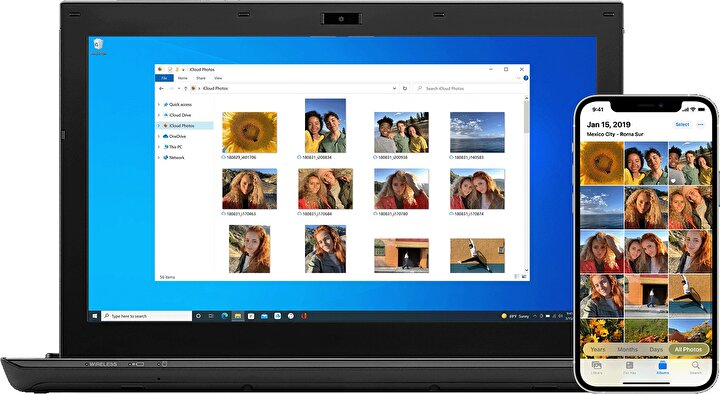Tap the three-dot More button on iPhone
The height and width of the screenshot is (394, 720).
click(x=700, y=124)
